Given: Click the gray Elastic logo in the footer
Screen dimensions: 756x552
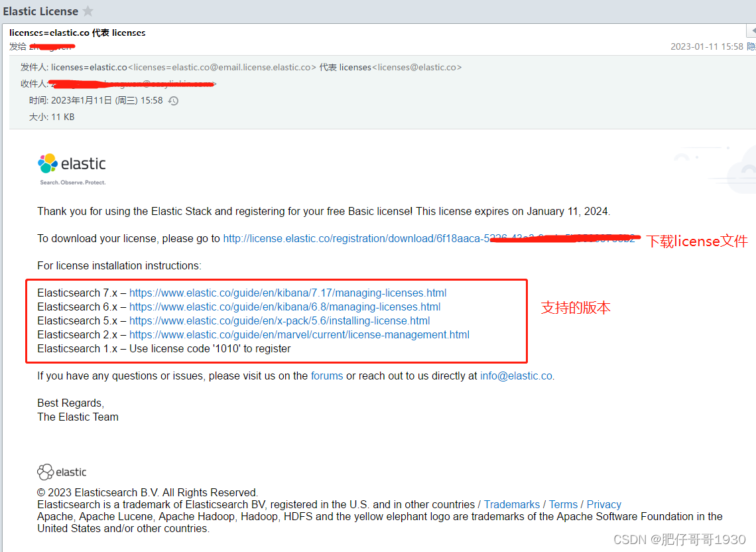Looking at the screenshot, I should (x=62, y=472).
